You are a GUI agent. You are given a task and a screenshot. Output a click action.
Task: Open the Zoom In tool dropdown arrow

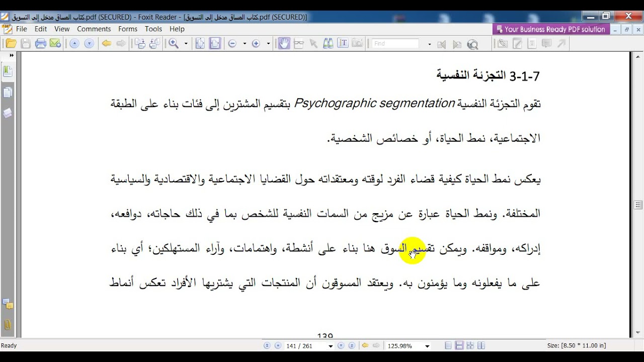click(x=186, y=44)
